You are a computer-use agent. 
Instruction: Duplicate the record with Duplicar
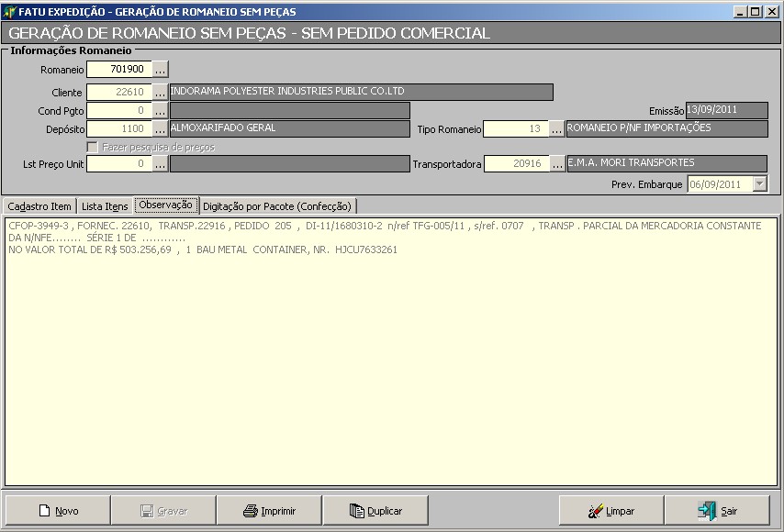[x=375, y=511]
